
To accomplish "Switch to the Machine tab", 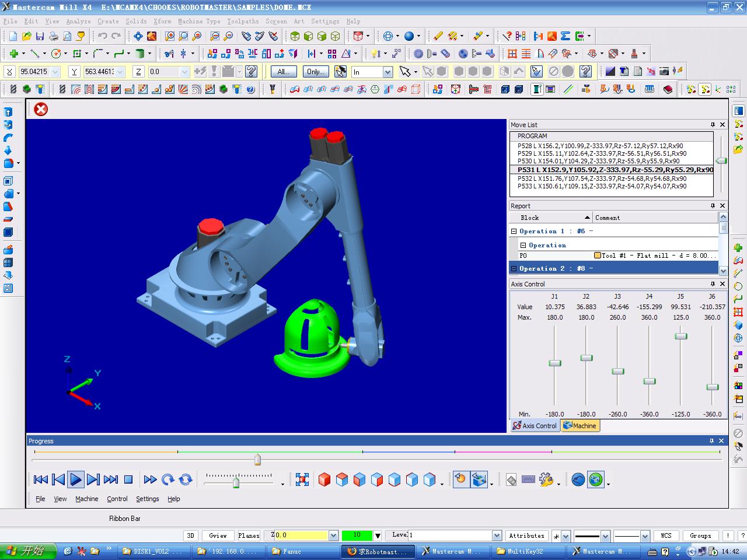I will (x=580, y=426).
